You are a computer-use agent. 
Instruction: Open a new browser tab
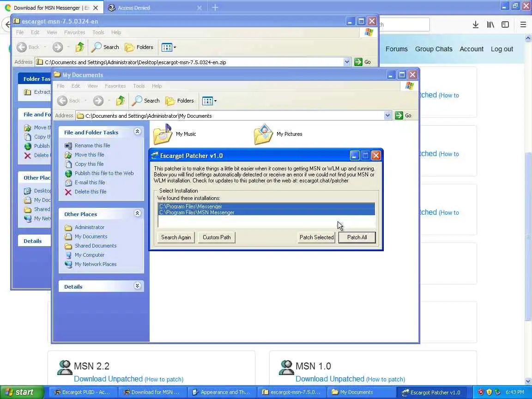click(x=215, y=7)
